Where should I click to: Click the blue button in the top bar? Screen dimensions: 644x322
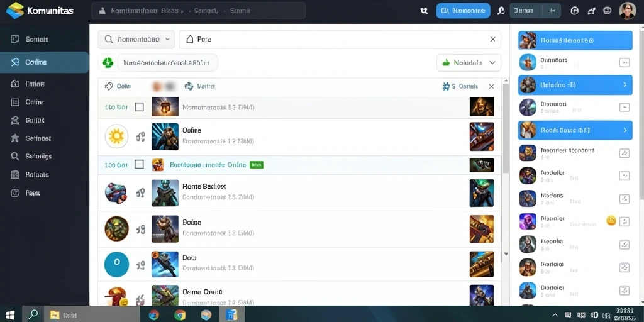(x=463, y=11)
